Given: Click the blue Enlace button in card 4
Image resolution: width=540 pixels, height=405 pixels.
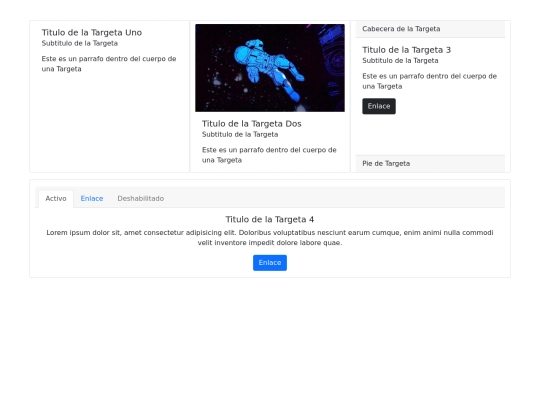Looking at the screenshot, I should [x=270, y=263].
